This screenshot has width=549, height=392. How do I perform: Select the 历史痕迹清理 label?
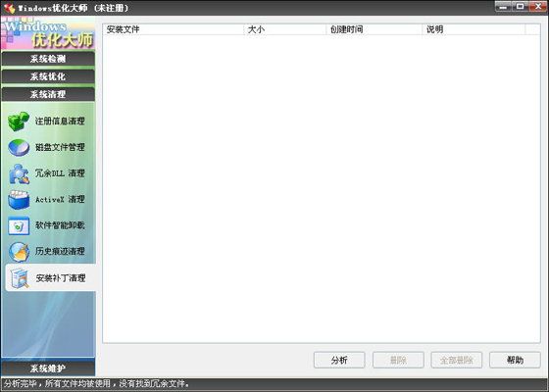(60, 251)
